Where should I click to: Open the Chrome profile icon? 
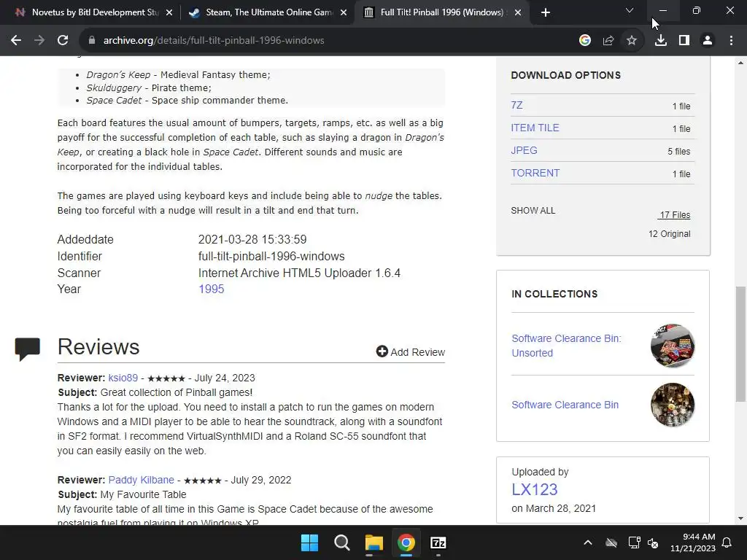tap(708, 41)
